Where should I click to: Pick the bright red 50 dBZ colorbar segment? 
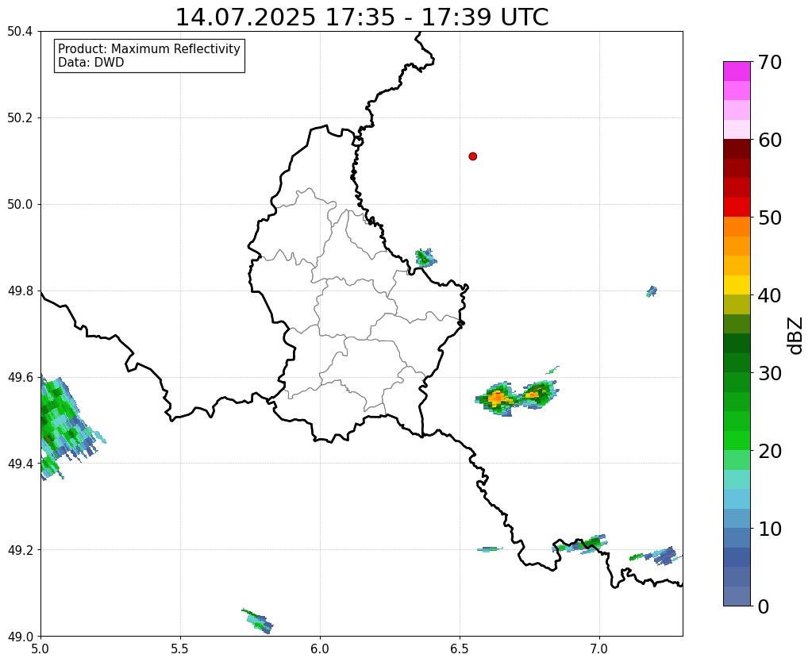737,207
